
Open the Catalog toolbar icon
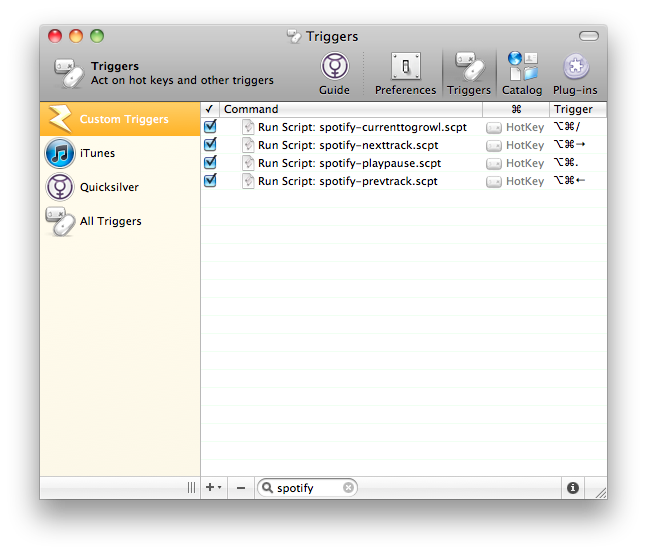(522, 66)
